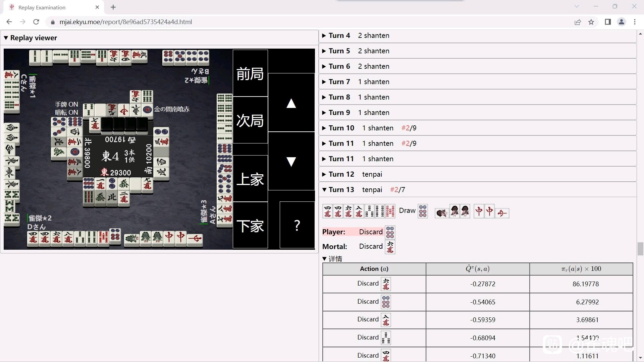Click the first red dragon tile in the analysis melds

[479, 211]
